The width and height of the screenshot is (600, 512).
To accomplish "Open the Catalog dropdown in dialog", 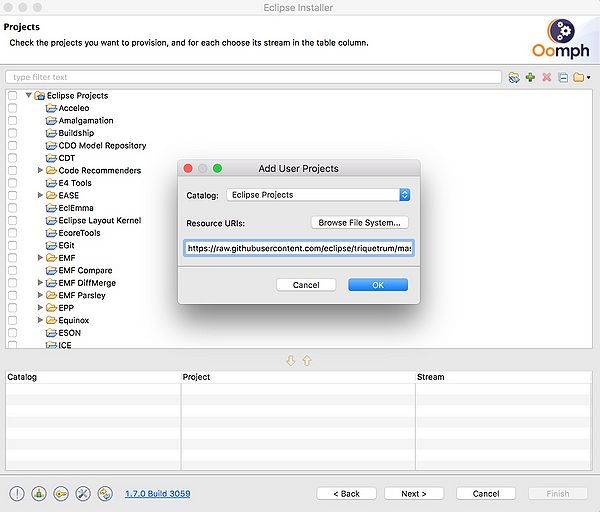I will click(318, 195).
